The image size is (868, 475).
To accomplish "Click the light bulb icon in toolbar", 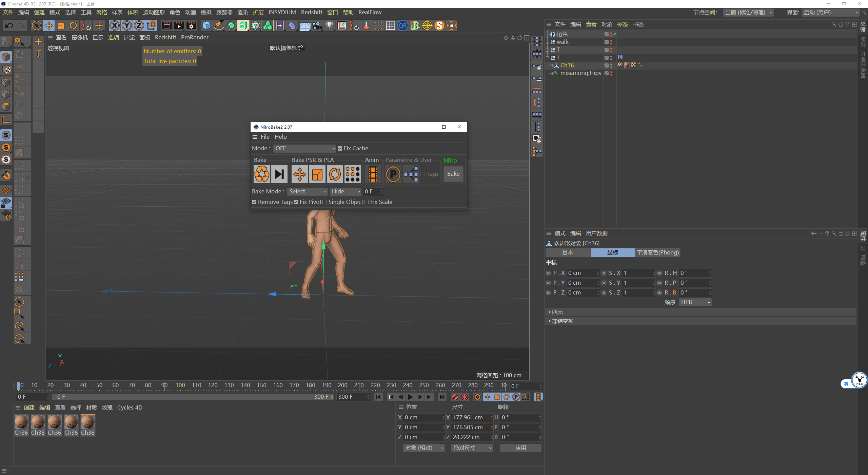I will pos(329,25).
